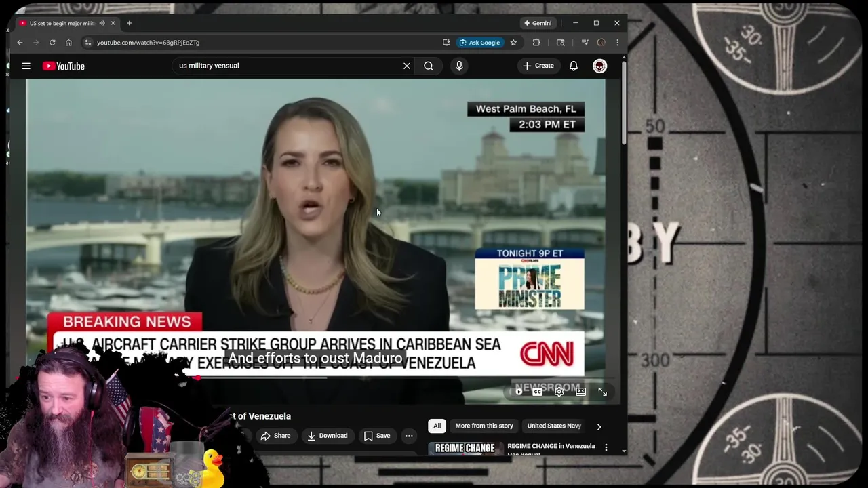Go to YouTube home via logo
The image size is (868, 488).
[64, 66]
